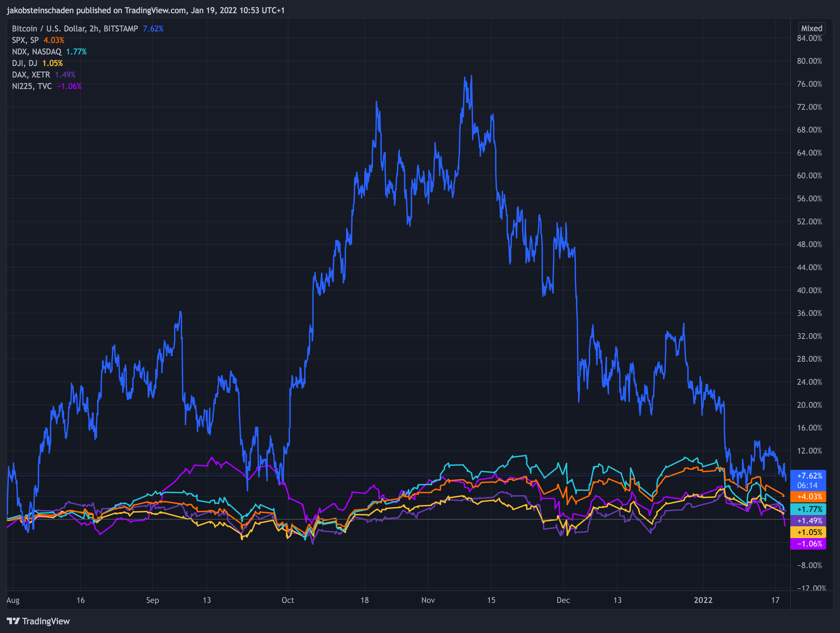This screenshot has width=840, height=633.
Task: Select the SPX, SP legend entry
Action: click(25, 40)
